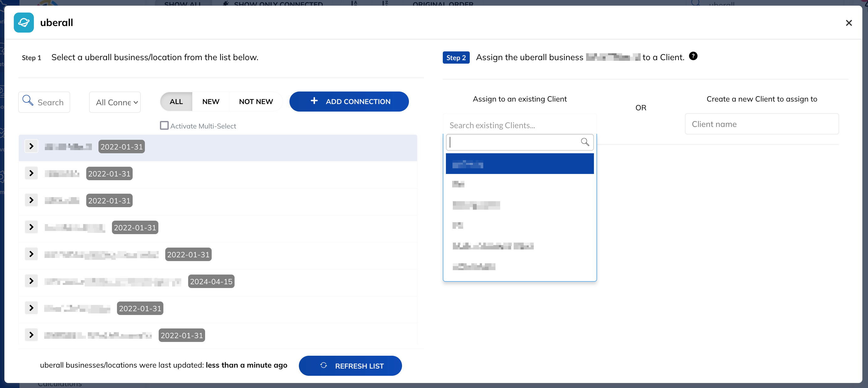Select the ALL filter tab

point(176,102)
